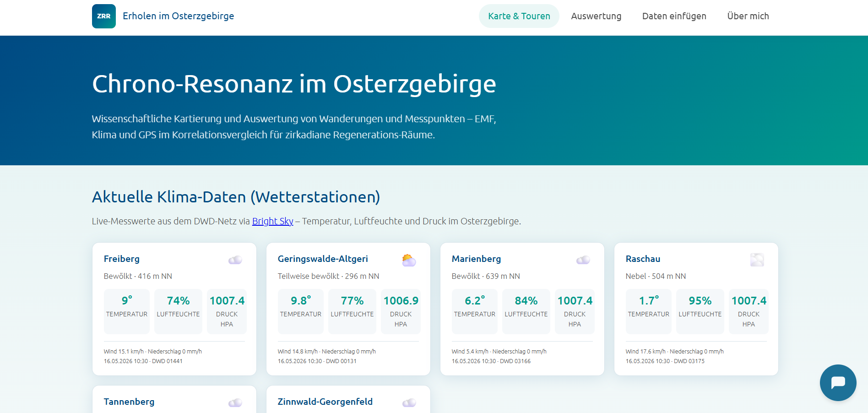The width and height of the screenshot is (868, 413).
Task: Select the Geringswalde-Altgeri station heading
Action: [x=323, y=259]
